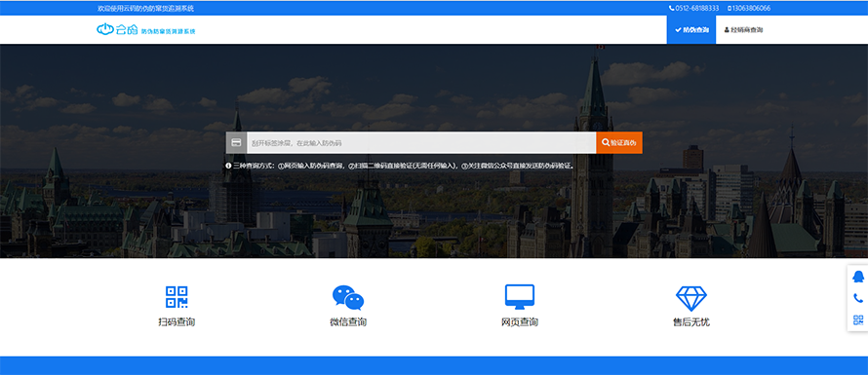Click the telephone icon in top bar

tap(672, 9)
